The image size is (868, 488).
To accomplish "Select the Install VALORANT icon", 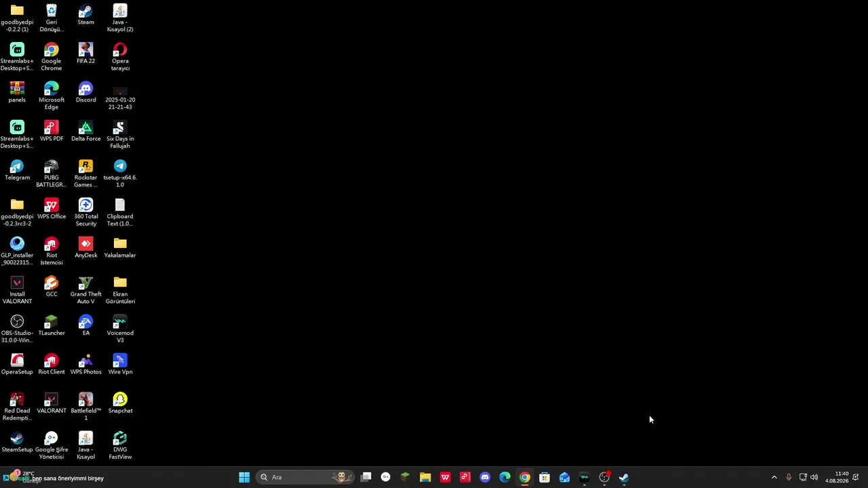I will tap(17, 290).
